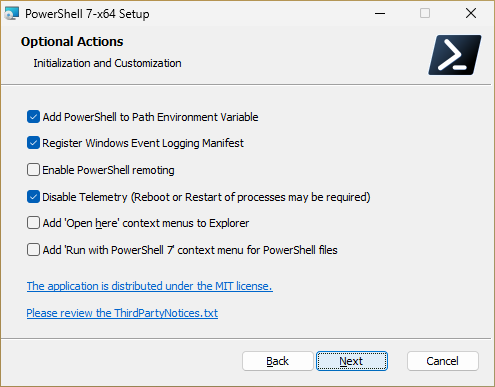Click the 'Reboot or Restart of processes' label text
The image size is (495, 387).
[210, 197]
